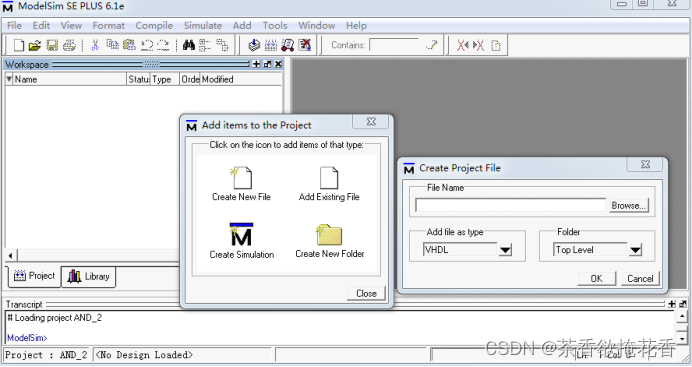Click Close in Add items dialog
This screenshot has height=367, width=692.
point(366,293)
